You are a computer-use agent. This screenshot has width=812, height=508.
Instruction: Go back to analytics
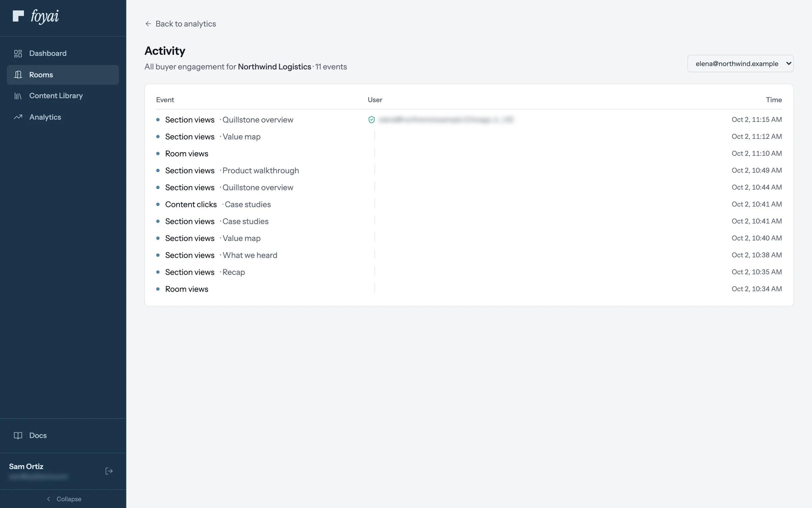click(x=180, y=24)
